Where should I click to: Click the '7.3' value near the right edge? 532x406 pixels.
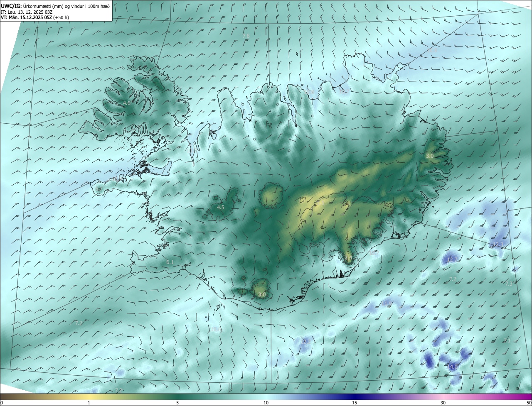509,283
